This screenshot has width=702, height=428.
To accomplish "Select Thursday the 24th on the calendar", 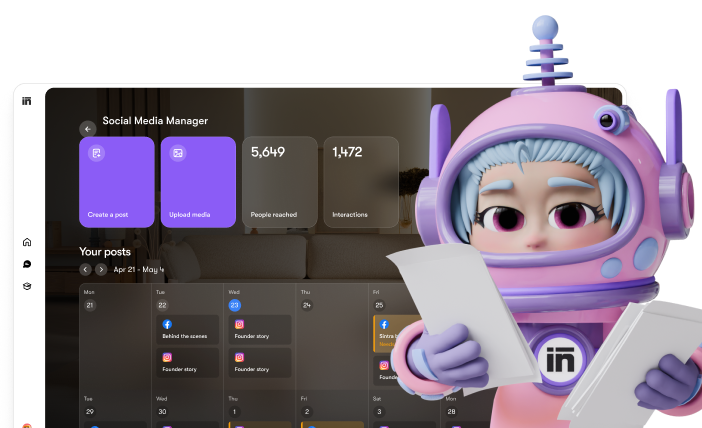I will [x=307, y=305].
